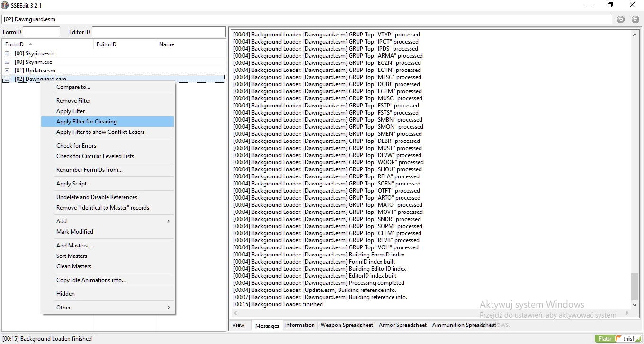
Task: Expand the [01] Update.esm tree node
Action: tap(7, 71)
